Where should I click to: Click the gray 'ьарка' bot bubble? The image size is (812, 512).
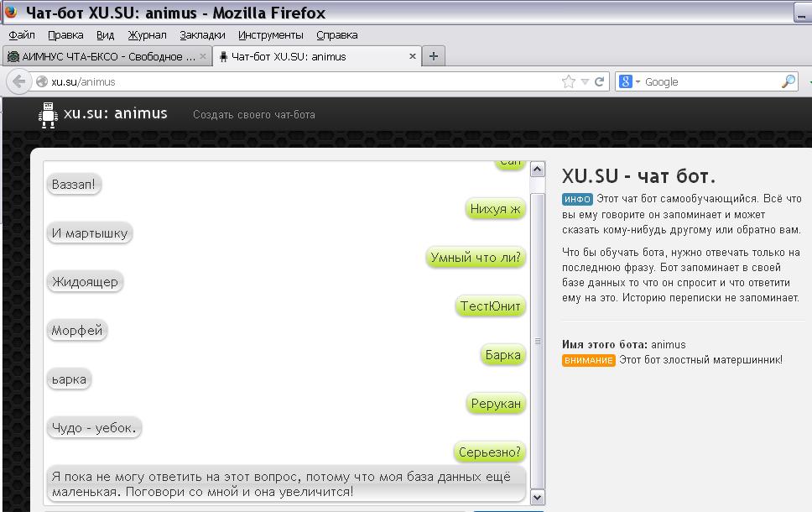pyautogui.click(x=70, y=379)
